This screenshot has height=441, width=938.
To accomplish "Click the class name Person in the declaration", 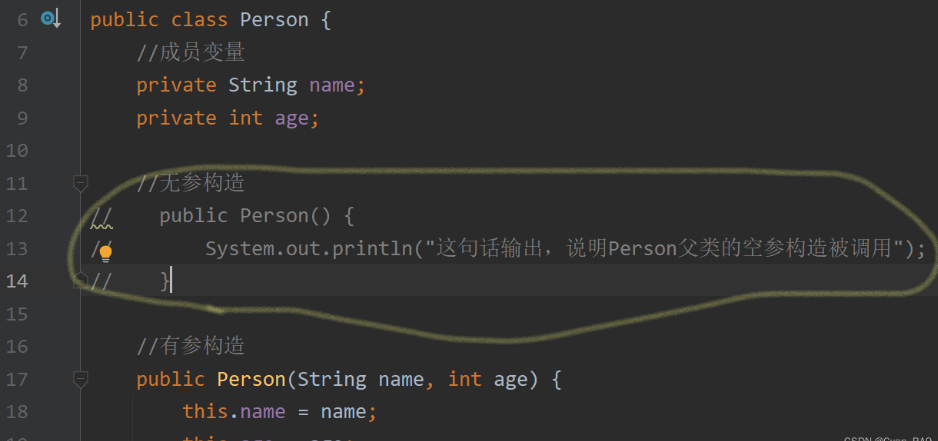I will pyautogui.click(x=275, y=20).
